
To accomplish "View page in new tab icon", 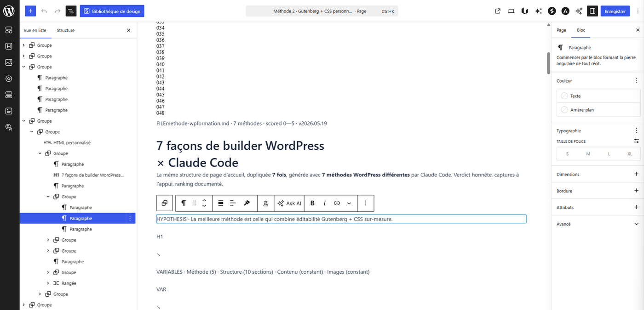I will coord(498,11).
